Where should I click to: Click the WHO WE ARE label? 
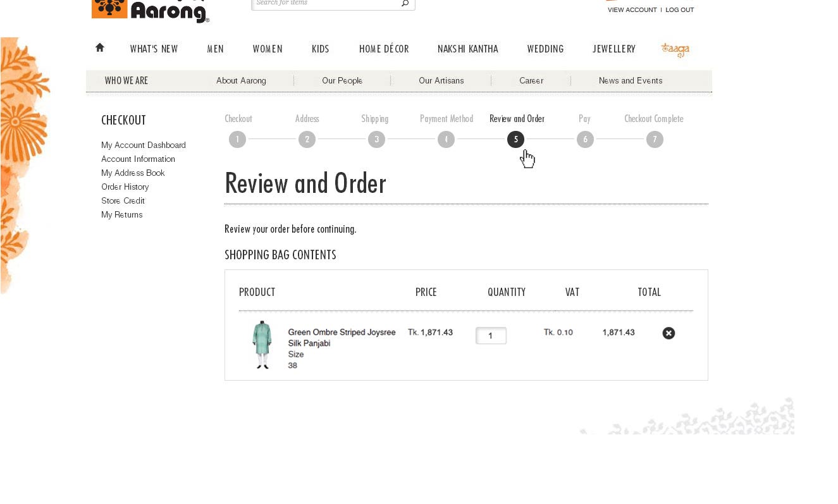pos(126,81)
